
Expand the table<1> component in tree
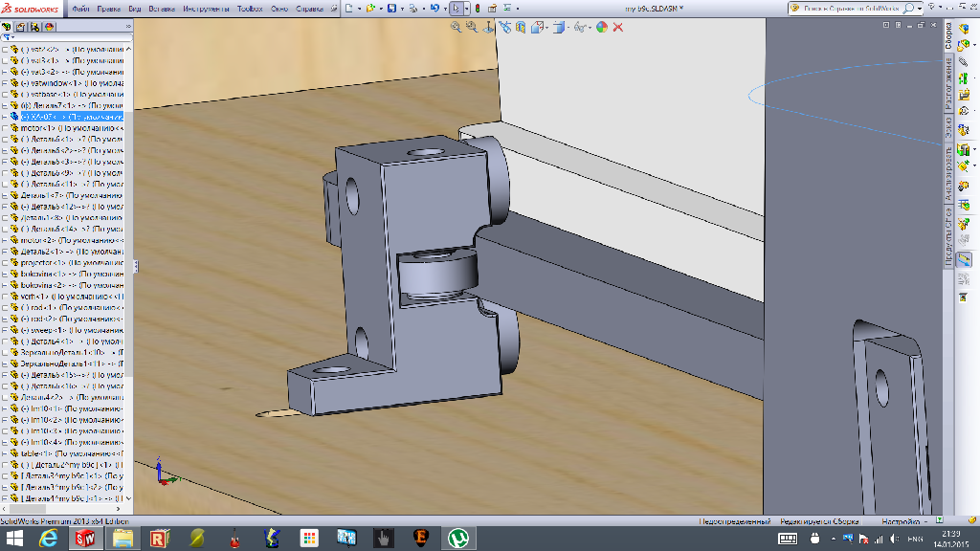(5, 452)
